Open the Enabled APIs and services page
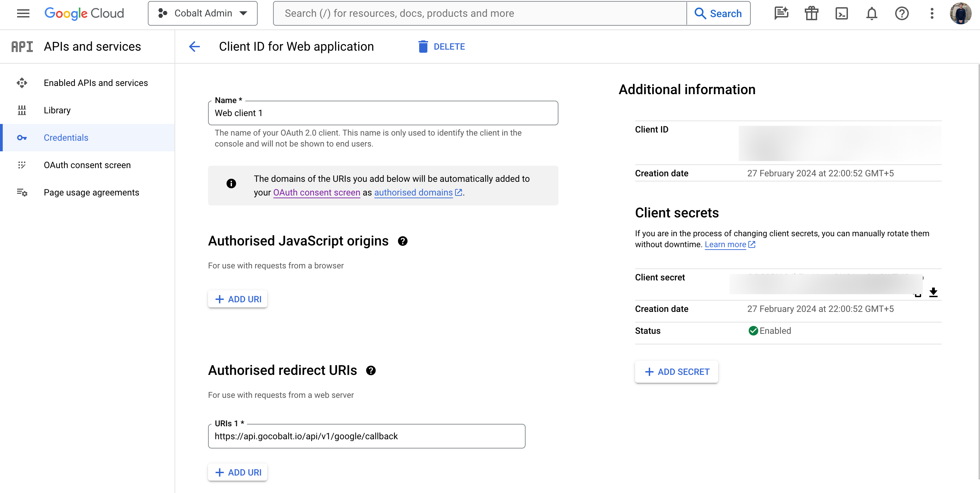Image resolution: width=980 pixels, height=493 pixels. pyautogui.click(x=95, y=83)
